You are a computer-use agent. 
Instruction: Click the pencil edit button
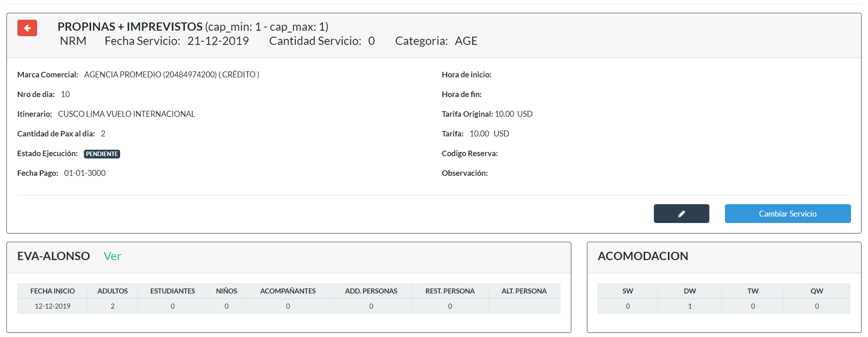pyautogui.click(x=681, y=214)
